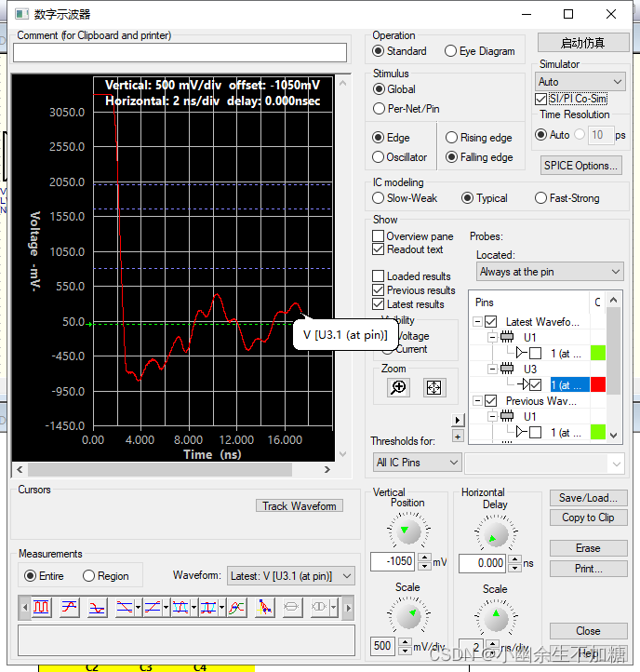This screenshot has width=640, height=672.
Task: Click Save/Load button
Action: pyautogui.click(x=589, y=498)
